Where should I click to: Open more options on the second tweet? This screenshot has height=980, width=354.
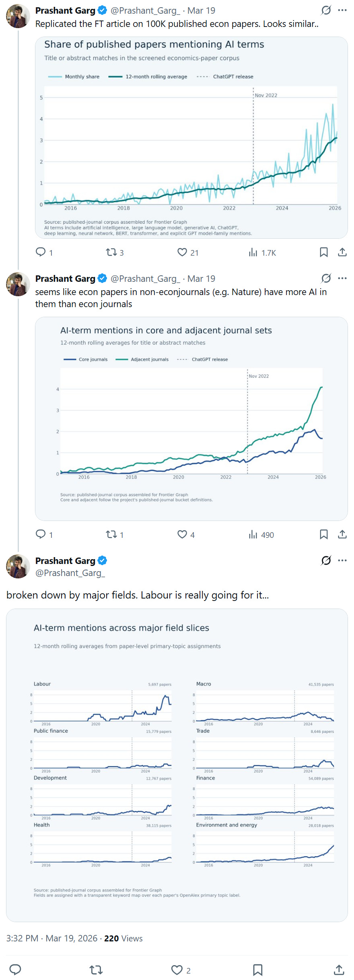click(x=342, y=278)
